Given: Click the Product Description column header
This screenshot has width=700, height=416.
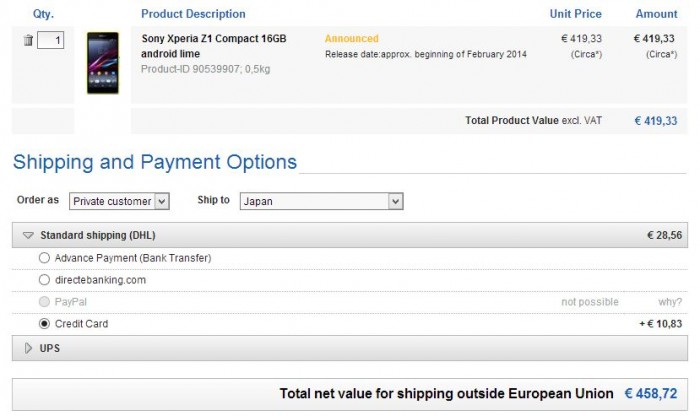Looking at the screenshot, I should 193,14.
